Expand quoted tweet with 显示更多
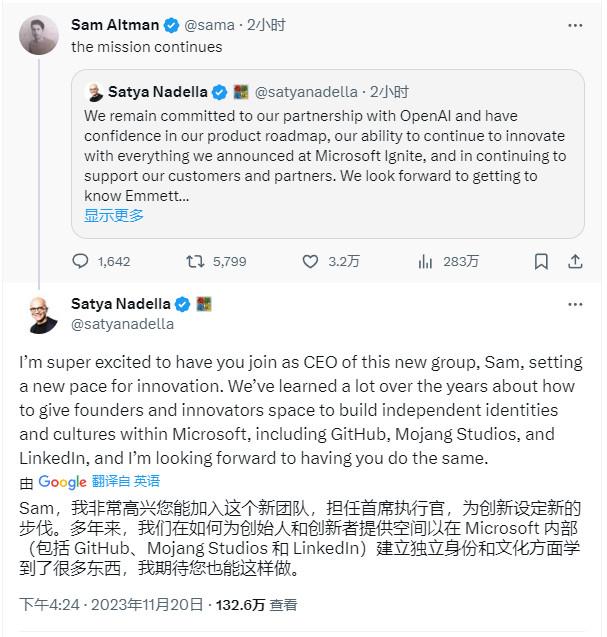607x637 pixels. pyautogui.click(x=113, y=215)
